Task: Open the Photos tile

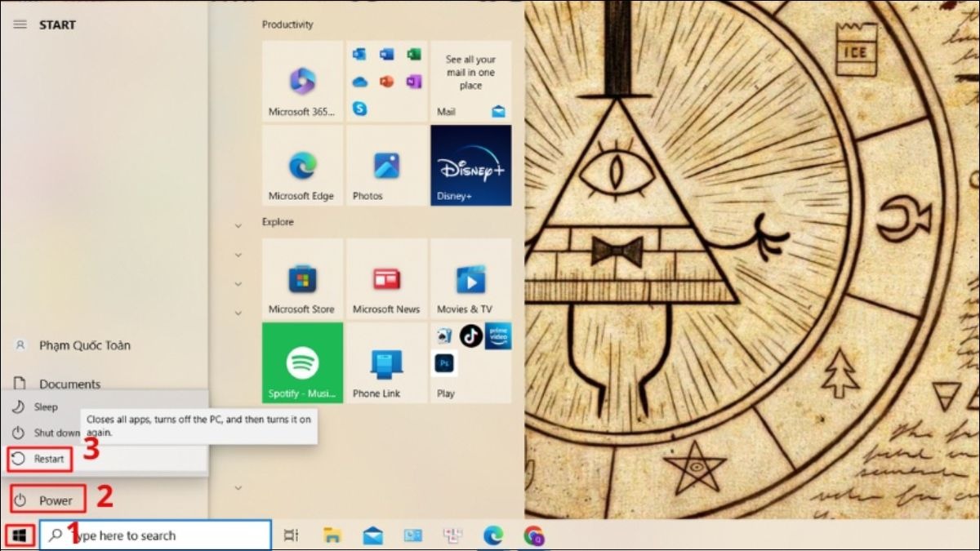Action: (x=386, y=165)
